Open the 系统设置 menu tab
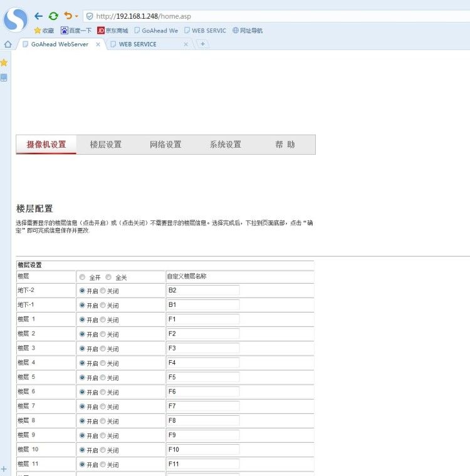Screen dimensions: 470x476 point(226,145)
